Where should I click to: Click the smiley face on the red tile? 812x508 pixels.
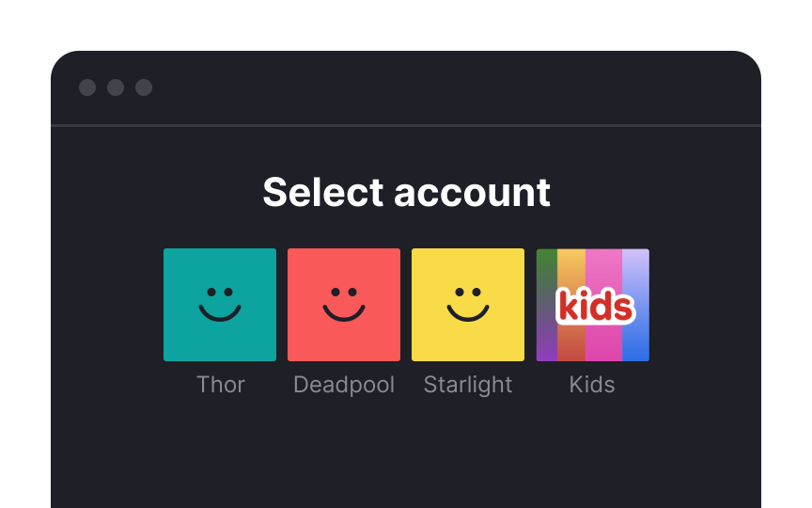click(x=344, y=305)
